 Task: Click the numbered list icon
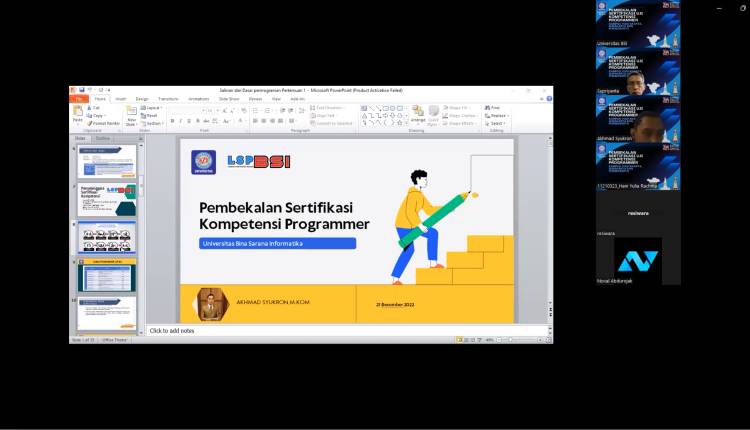pyautogui.click(x=268, y=110)
